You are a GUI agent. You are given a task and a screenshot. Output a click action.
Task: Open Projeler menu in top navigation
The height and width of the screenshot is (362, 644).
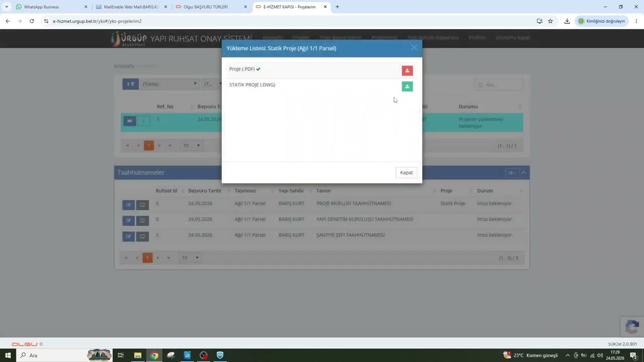301,37
